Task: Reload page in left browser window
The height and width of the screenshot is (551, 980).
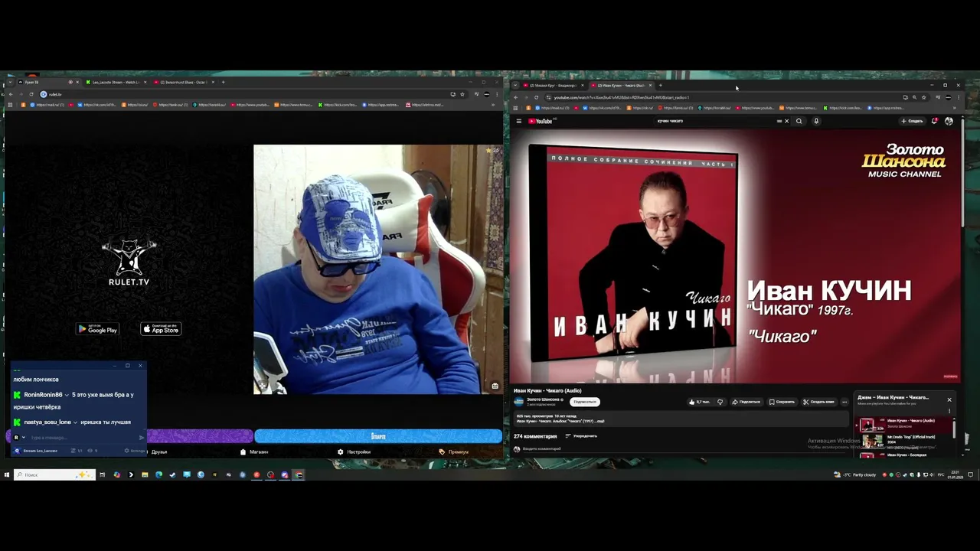Action: [31, 94]
